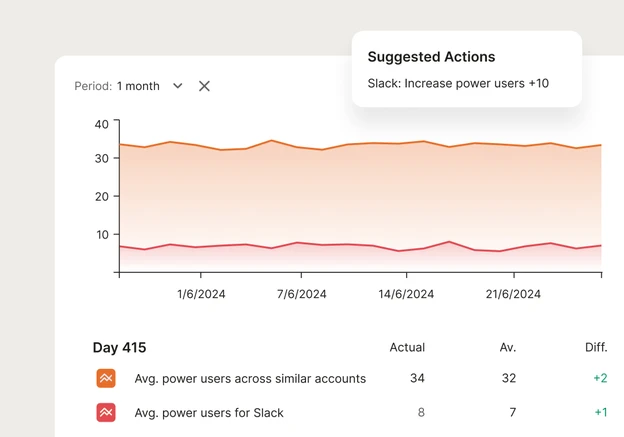Select the '1 month' period value
The width and height of the screenshot is (624, 437).
(138, 86)
